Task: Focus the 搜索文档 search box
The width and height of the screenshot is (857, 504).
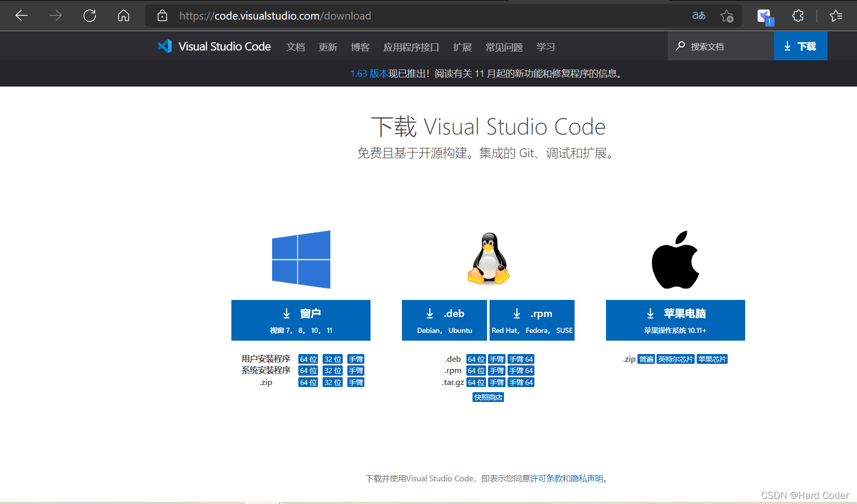Action: tap(721, 46)
